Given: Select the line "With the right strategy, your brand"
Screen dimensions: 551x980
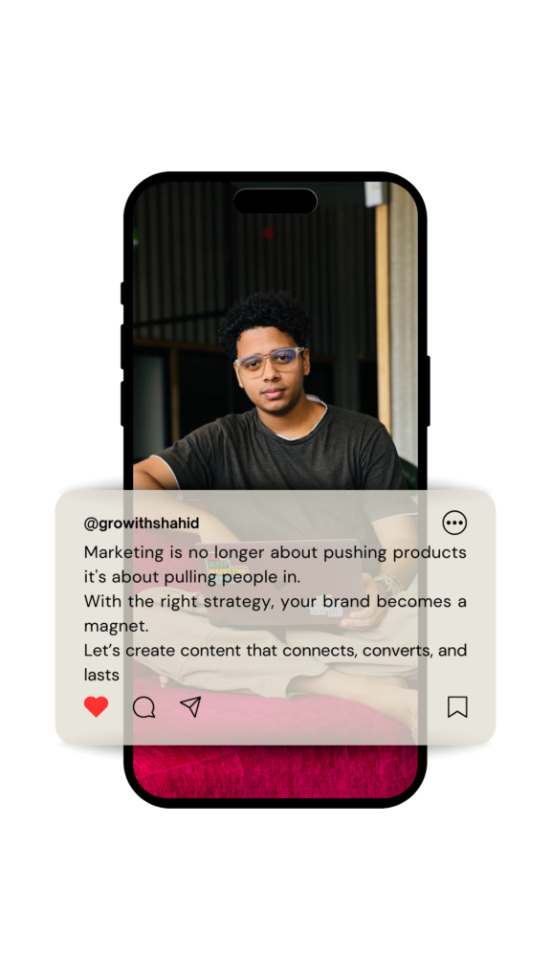Looking at the screenshot, I should coord(275,601).
